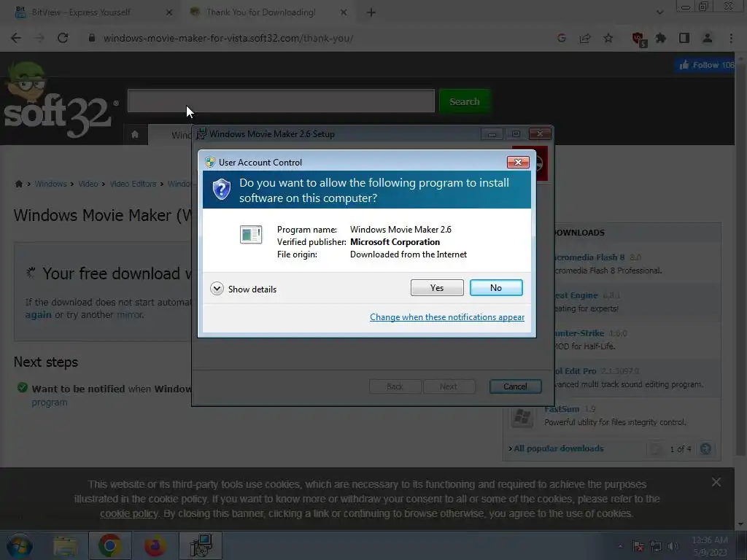Open the Windows breadcrumb link
This screenshot has height=560, width=747.
pos(50,184)
